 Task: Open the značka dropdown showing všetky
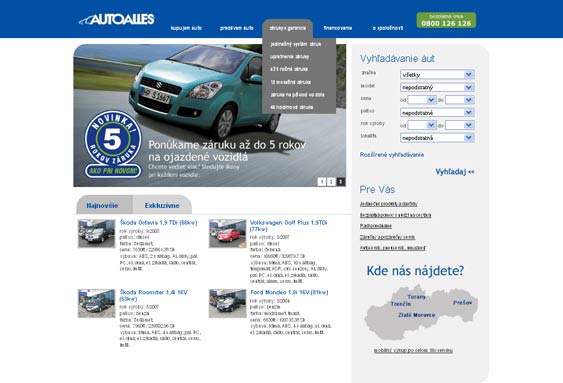437,75
